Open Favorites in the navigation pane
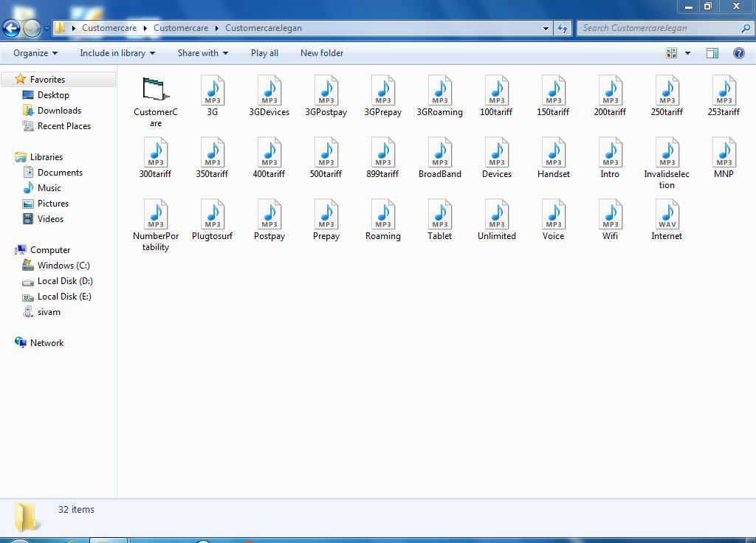The height and width of the screenshot is (543, 756). coord(47,80)
